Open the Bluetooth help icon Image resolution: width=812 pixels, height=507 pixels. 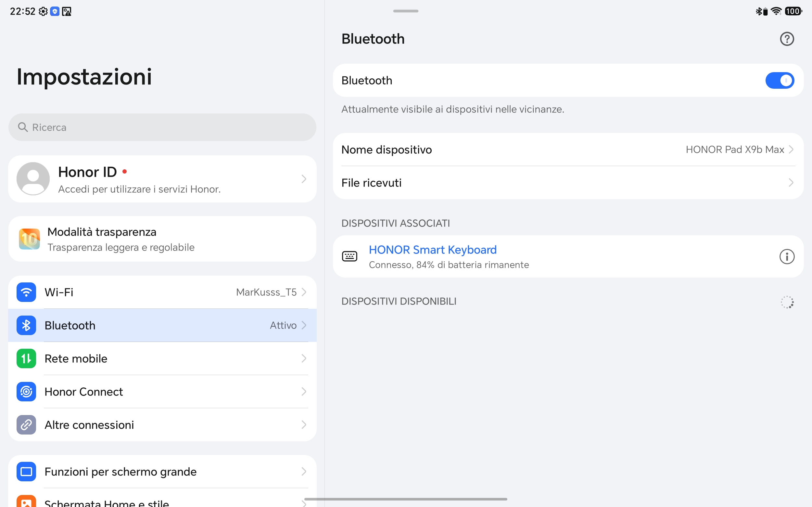pyautogui.click(x=787, y=39)
